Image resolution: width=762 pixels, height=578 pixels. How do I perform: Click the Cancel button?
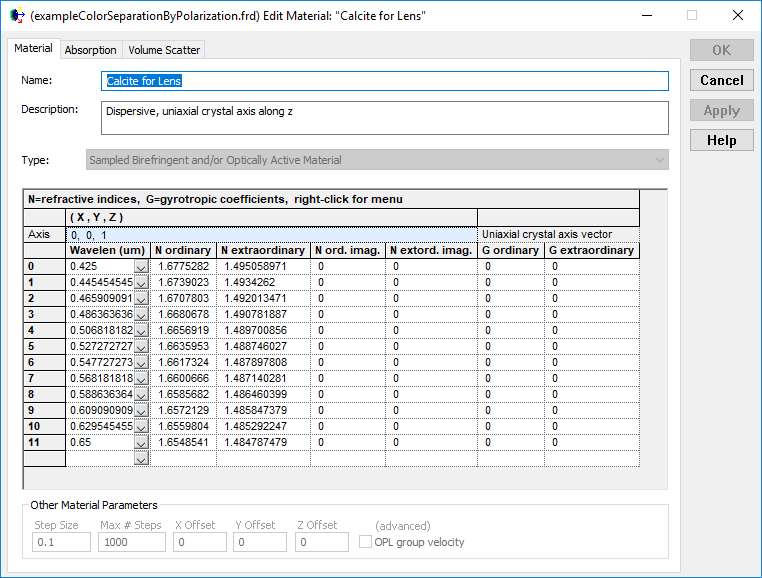click(721, 80)
